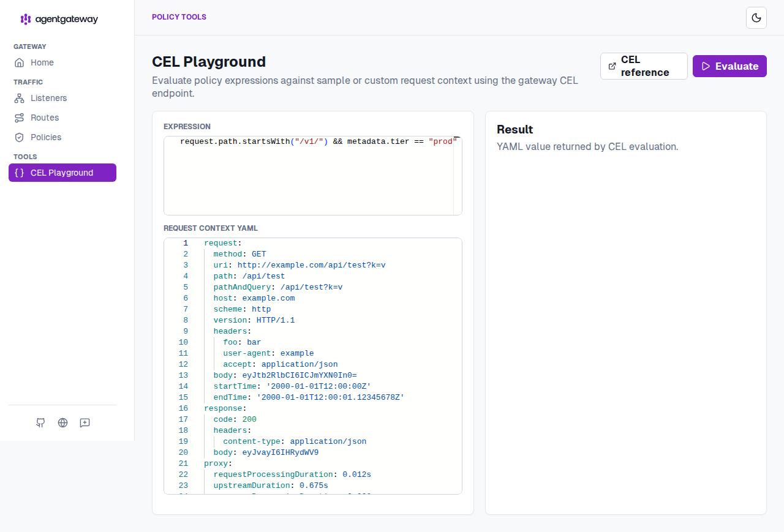Click into the Request Context YAML editor
784x532 pixels.
point(313,366)
